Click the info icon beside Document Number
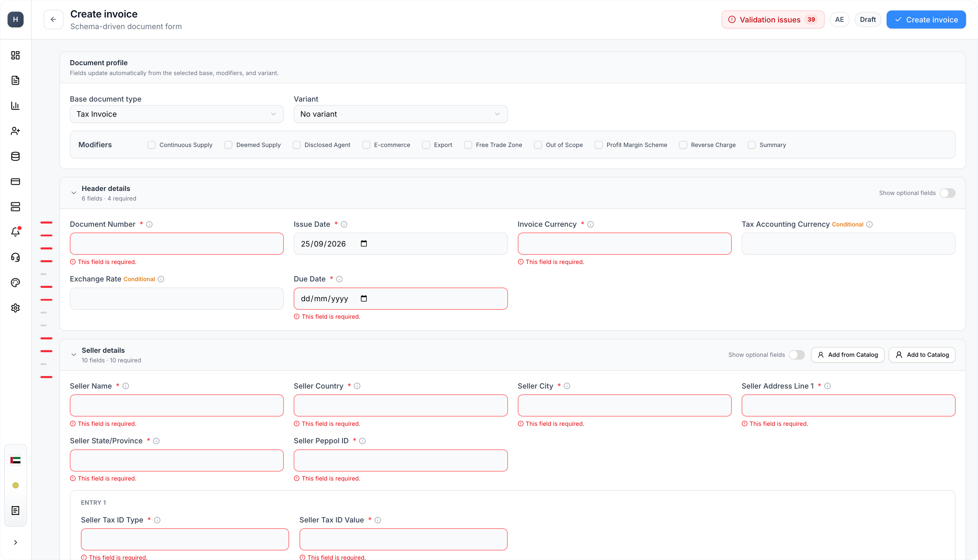The width and height of the screenshot is (978, 560). 150,224
